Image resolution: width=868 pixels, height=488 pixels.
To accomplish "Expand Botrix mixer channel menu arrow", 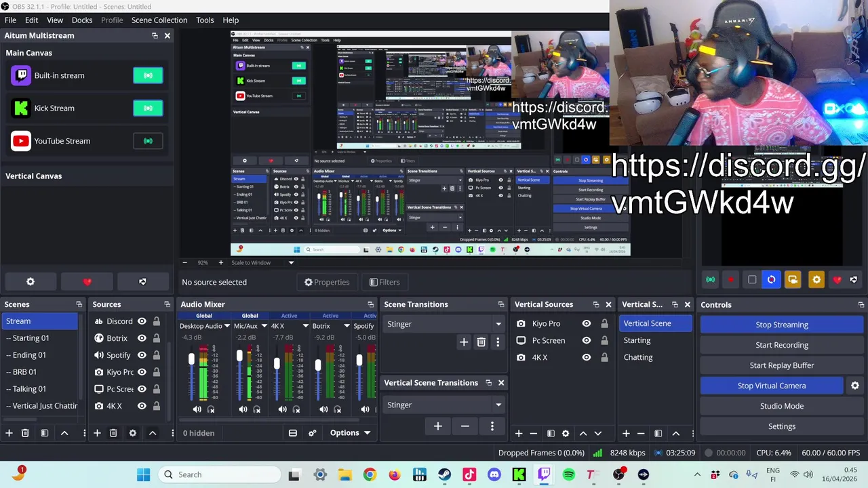I will pos(347,326).
